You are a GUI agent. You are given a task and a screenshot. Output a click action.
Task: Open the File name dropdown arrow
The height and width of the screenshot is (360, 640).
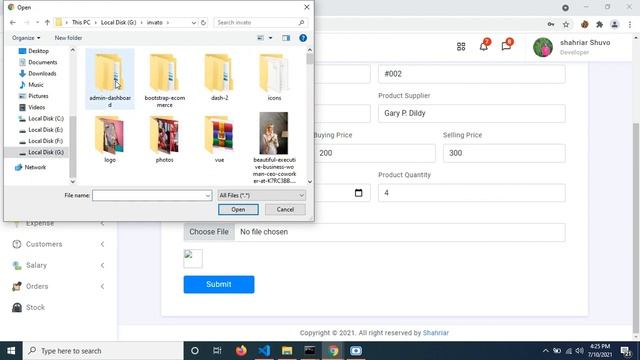[208, 196]
